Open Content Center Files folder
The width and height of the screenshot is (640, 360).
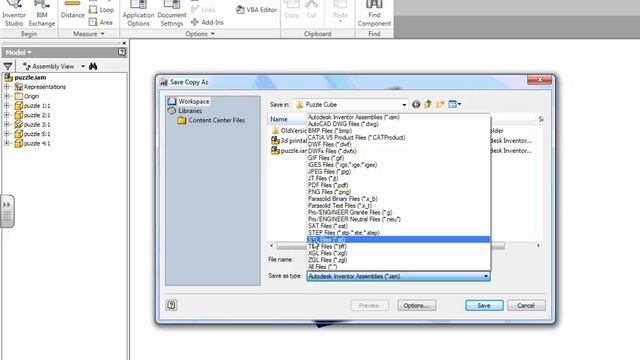211,120
